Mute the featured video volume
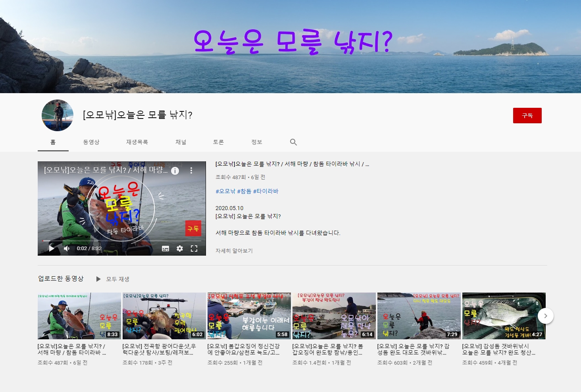 click(67, 249)
